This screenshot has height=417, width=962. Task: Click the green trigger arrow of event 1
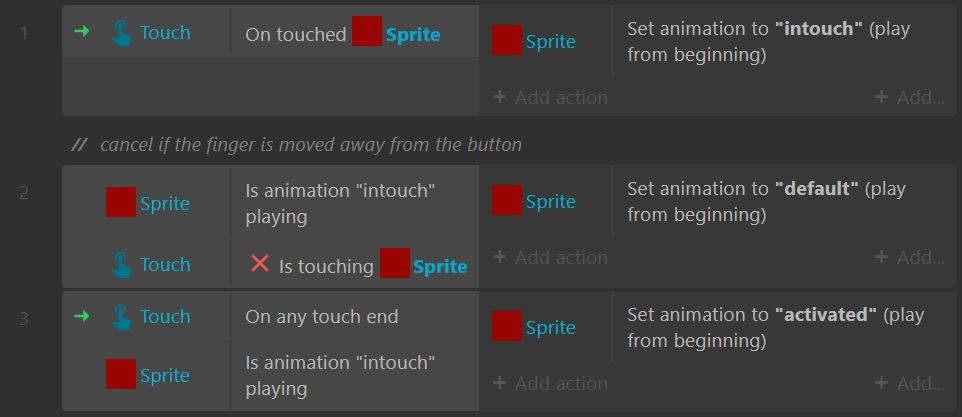[x=81, y=31]
